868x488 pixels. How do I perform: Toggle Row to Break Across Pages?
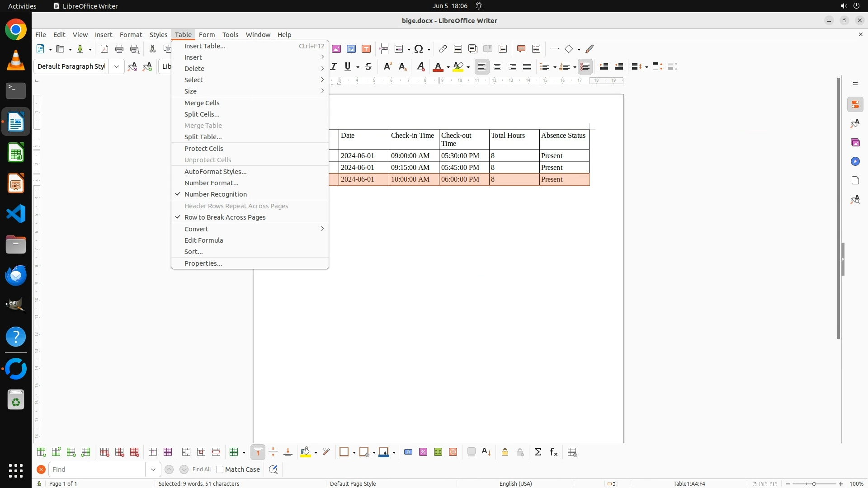pyautogui.click(x=225, y=217)
